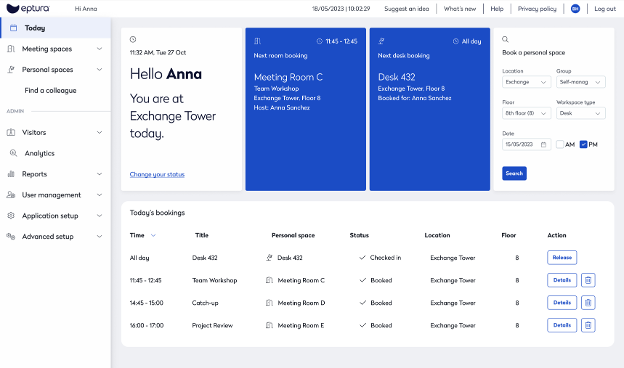
Task: Delete the Catch-up booking with the trash icon
Action: 588,303
